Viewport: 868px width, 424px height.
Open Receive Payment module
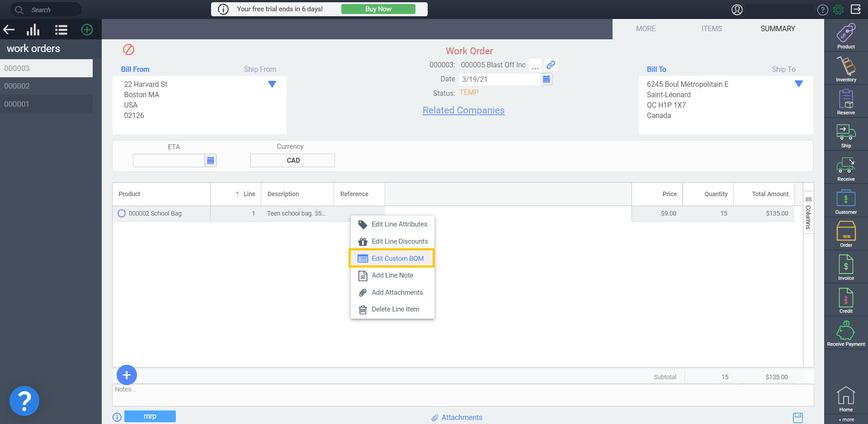[846, 334]
